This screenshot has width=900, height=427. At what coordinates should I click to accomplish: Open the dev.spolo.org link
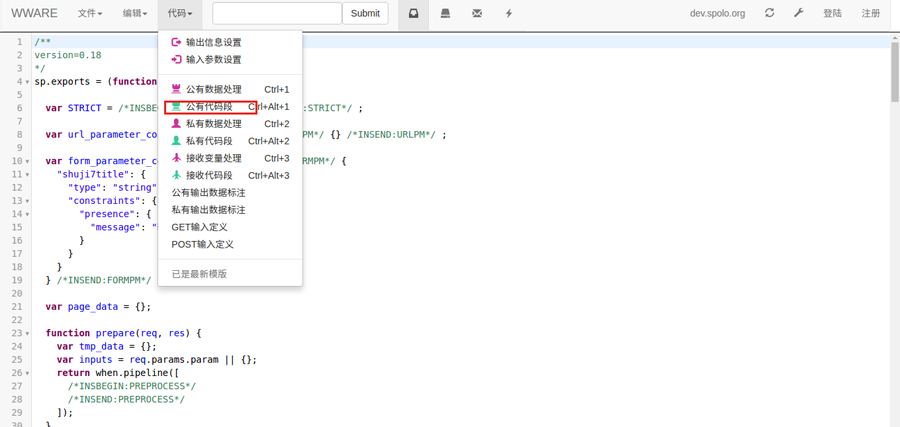(717, 13)
